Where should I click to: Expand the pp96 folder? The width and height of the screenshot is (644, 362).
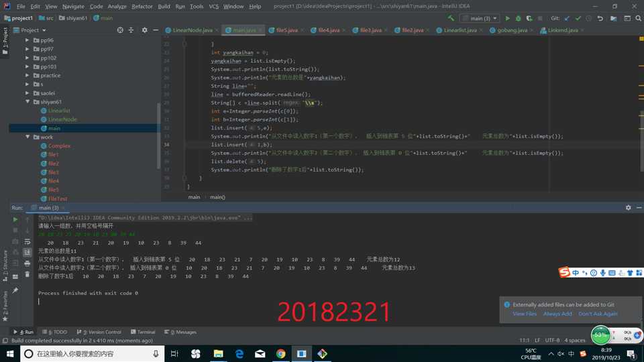click(27, 40)
